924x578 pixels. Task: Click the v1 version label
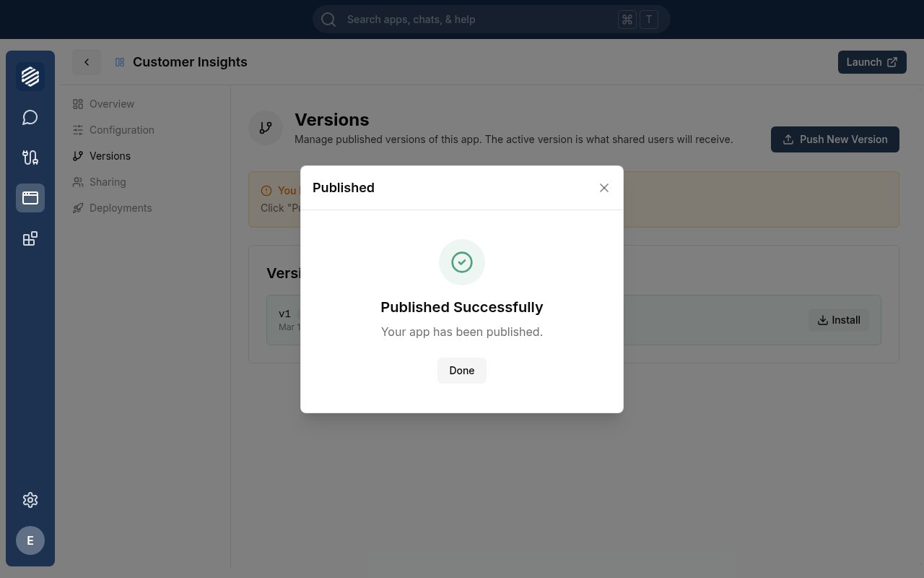[x=284, y=314]
